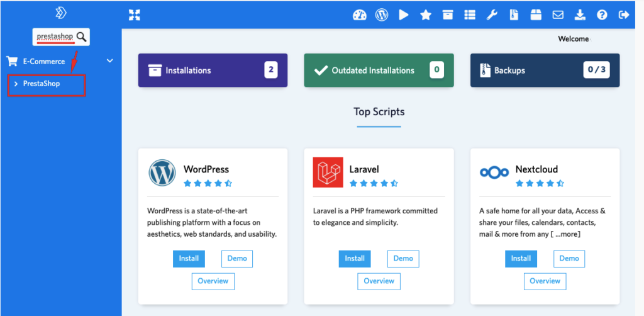Click the WordPress card title
Image resolution: width=644 pixels, height=316 pixels.
[x=206, y=169]
